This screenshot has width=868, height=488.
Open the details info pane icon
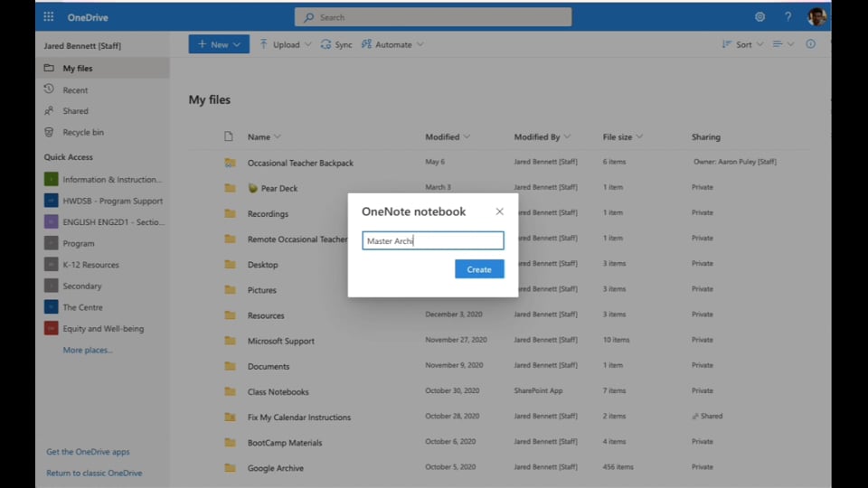pos(810,44)
